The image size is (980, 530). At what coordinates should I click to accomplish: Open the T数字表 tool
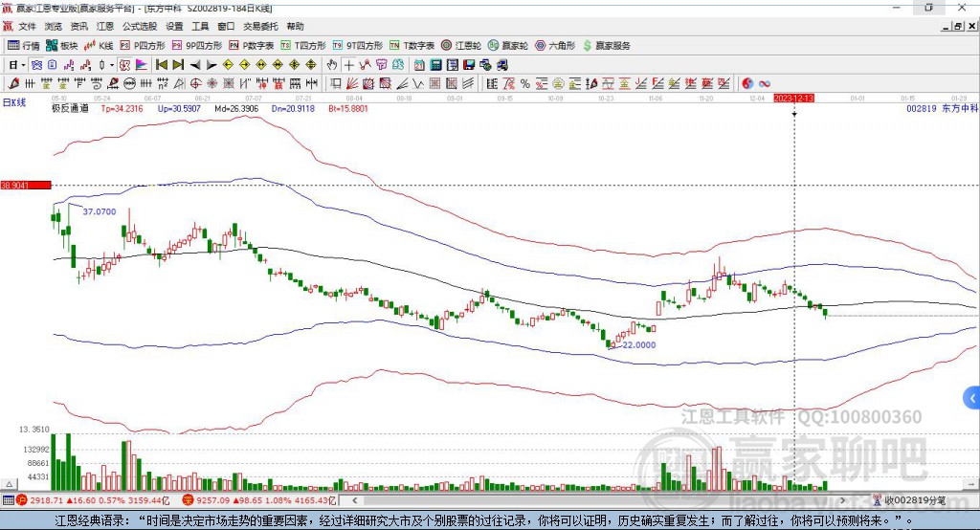412,46
